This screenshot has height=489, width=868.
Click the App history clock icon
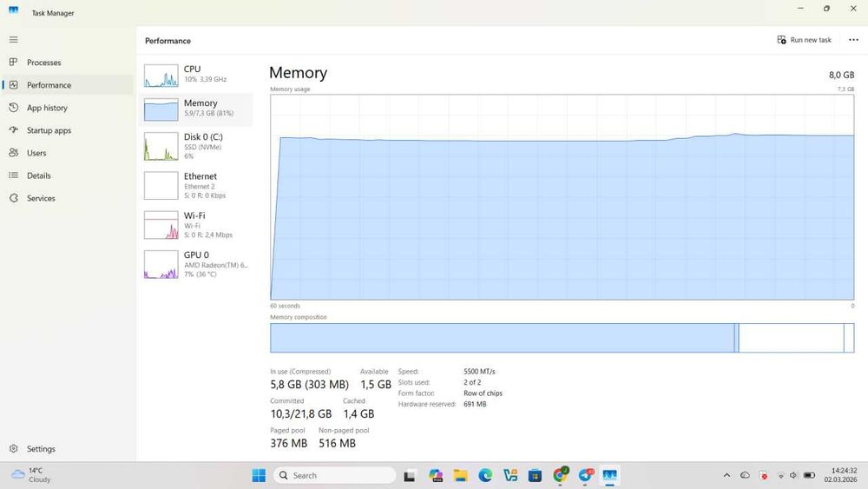point(13,108)
